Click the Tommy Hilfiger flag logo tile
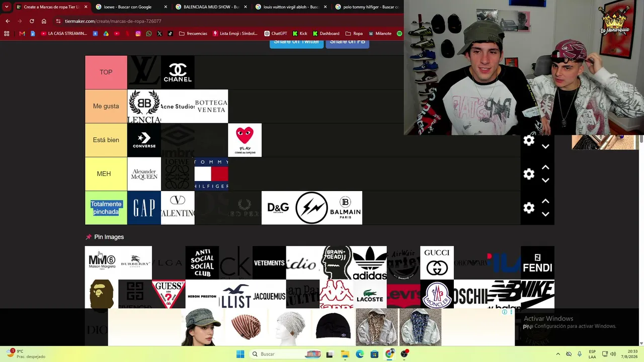 [x=211, y=173]
